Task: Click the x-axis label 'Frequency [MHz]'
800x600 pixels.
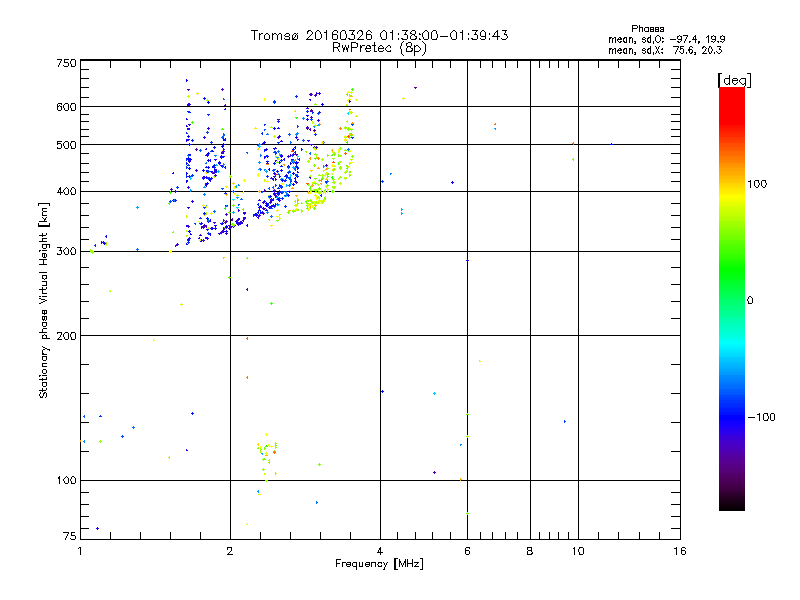Action: click(379, 564)
